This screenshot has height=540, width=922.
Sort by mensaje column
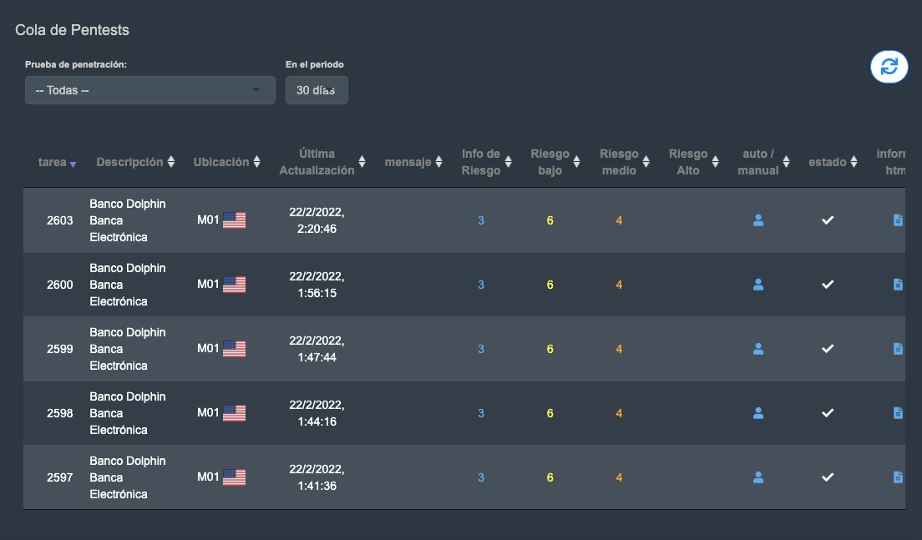point(413,162)
